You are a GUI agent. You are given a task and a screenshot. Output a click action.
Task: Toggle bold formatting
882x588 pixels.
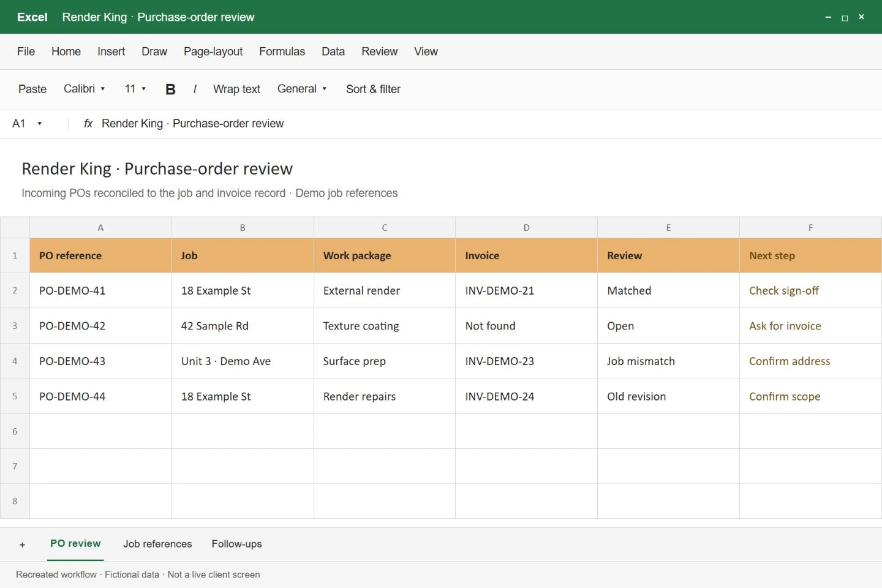[170, 89]
